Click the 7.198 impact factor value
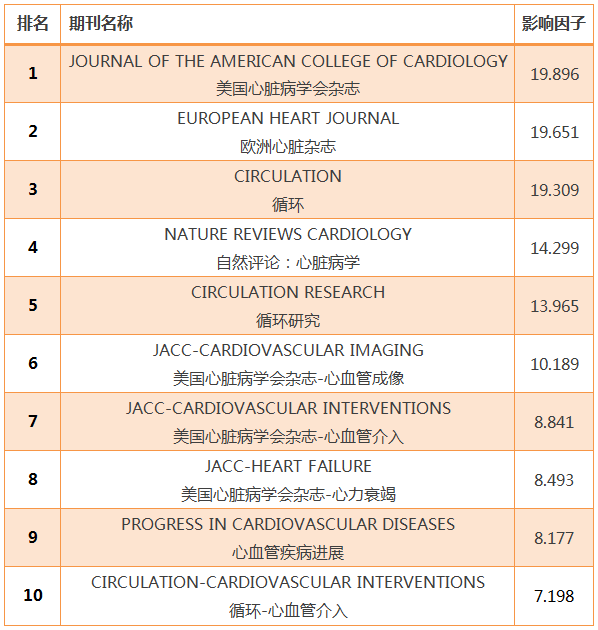Viewport: 598px width, 630px height. (554, 596)
